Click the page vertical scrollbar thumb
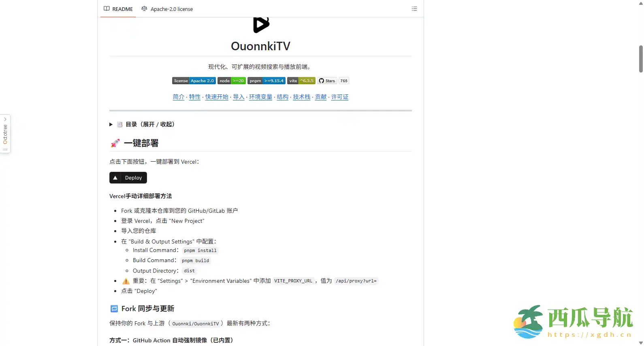 click(641, 59)
